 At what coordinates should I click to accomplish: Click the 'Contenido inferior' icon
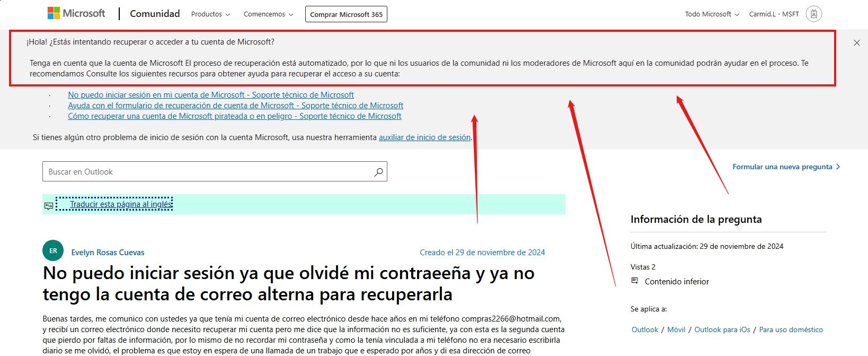[x=634, y=281]
